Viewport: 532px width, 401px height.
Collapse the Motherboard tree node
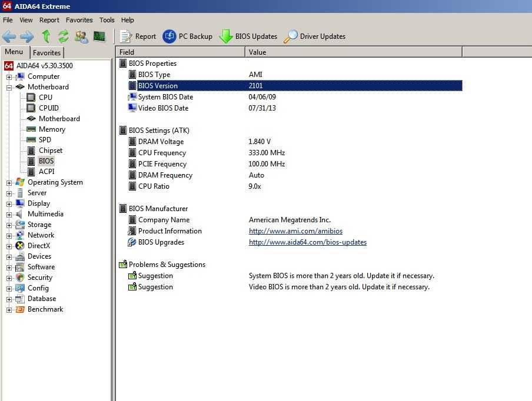[x=9, y=88]
